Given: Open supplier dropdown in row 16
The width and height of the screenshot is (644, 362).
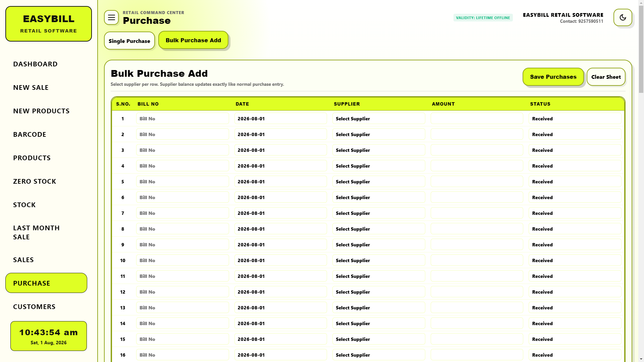Looking at the screenshot, I should (379, 355).
